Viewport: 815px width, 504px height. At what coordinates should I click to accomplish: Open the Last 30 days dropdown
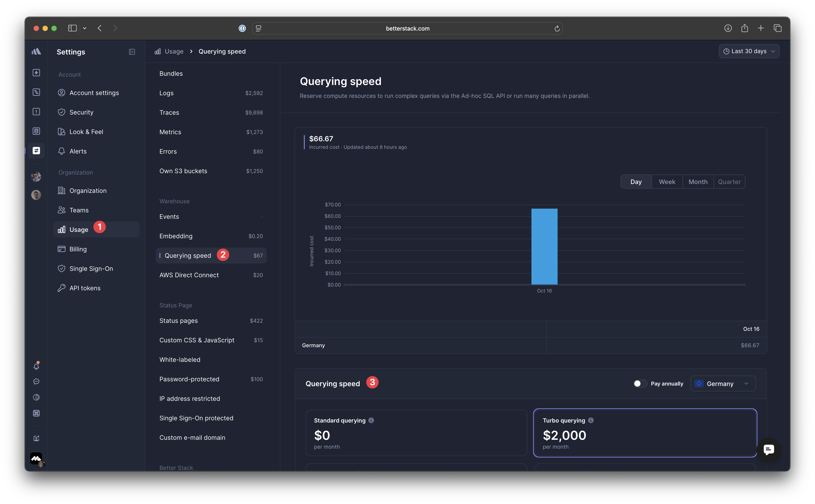point(749,51)
